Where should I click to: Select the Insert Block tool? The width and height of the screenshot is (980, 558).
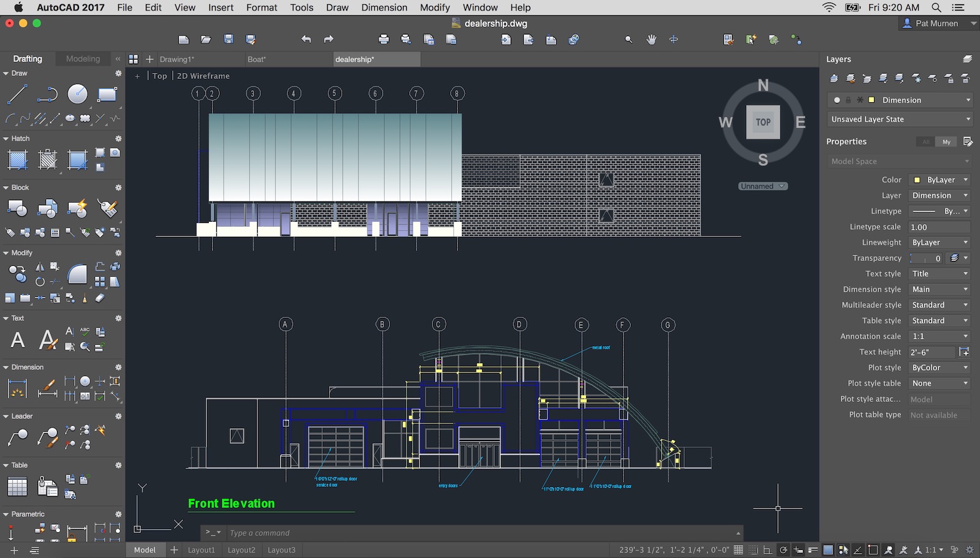[x=17, y=208]
